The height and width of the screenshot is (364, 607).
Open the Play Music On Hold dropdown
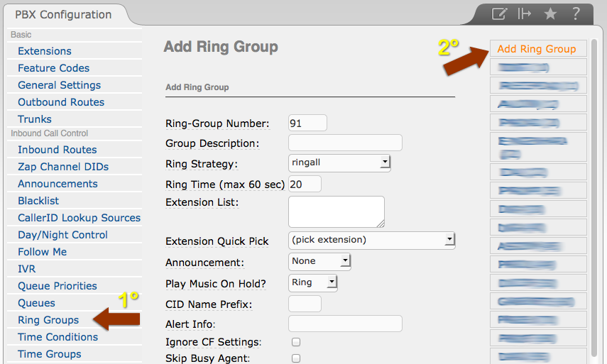(x=313, y=282)
